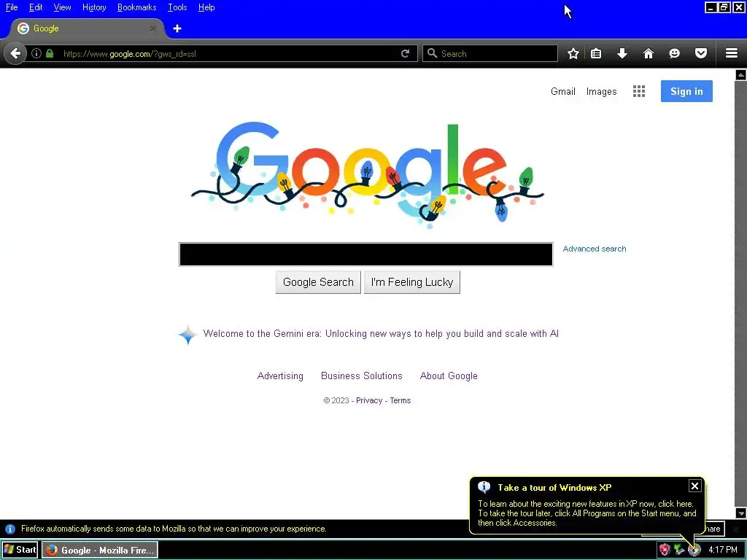Click the info icon in Firefox notification bar

click(x=9, y=529)
